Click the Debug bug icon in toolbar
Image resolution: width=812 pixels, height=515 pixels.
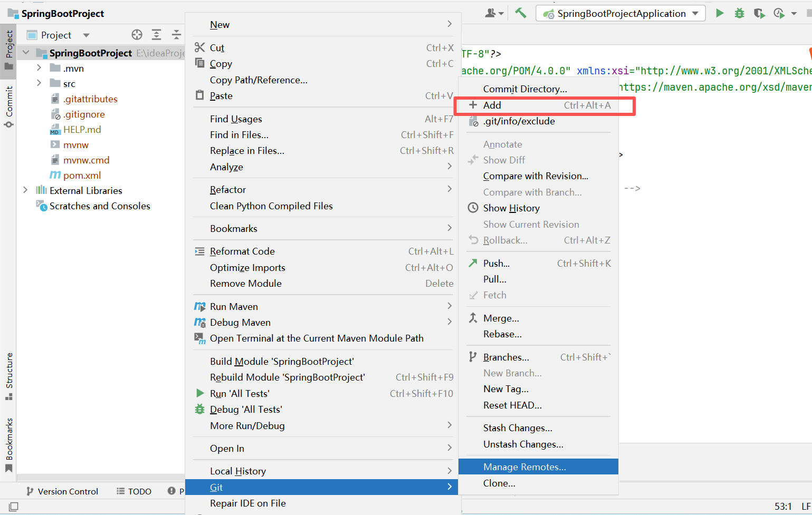point(739,13)
